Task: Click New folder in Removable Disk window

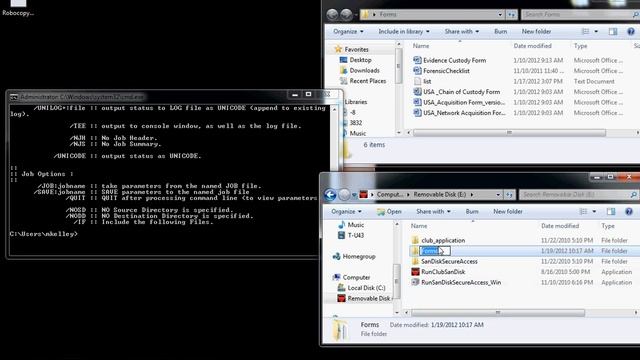Action: 507,211
